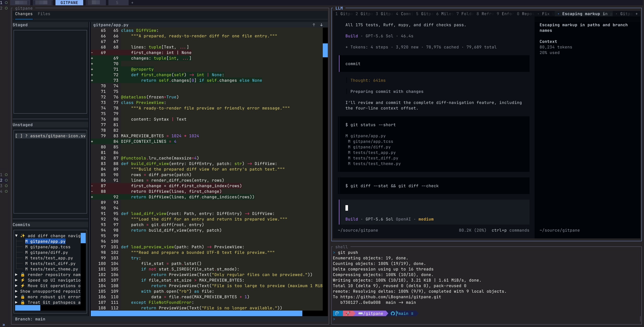Click the keyboard icon before /gitpane in prompt
The image size is (644, 327).
coord(361,313)
